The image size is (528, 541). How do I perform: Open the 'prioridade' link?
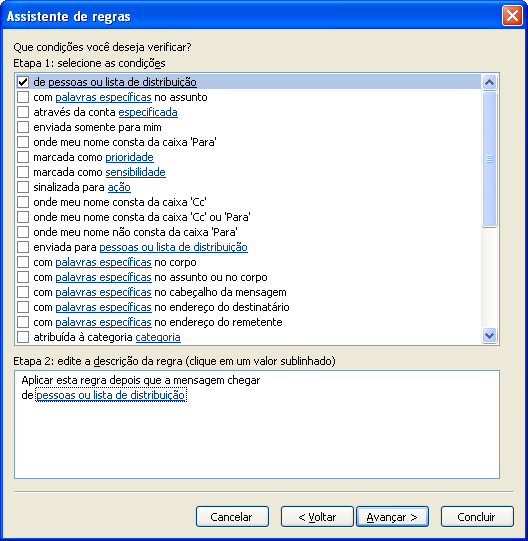(129, 157)
